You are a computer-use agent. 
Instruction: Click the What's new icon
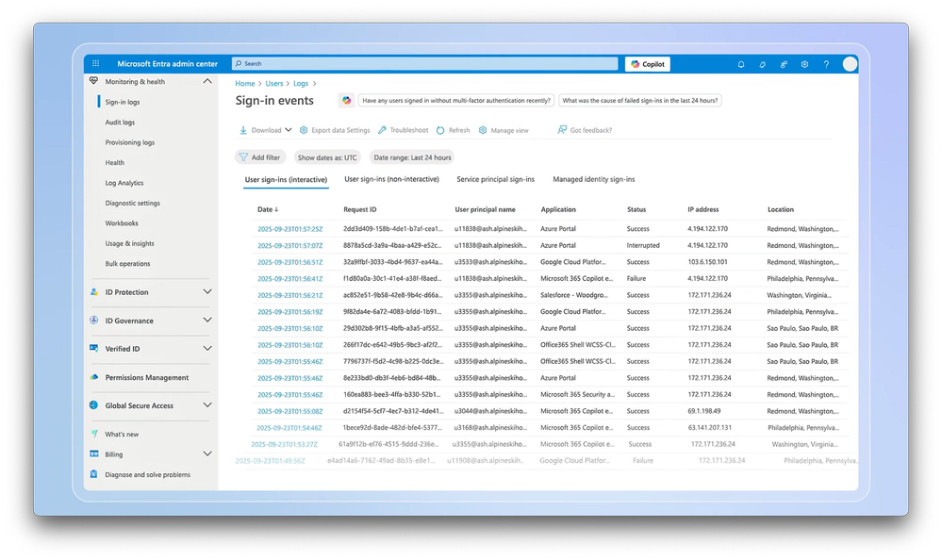pos(93,434)
